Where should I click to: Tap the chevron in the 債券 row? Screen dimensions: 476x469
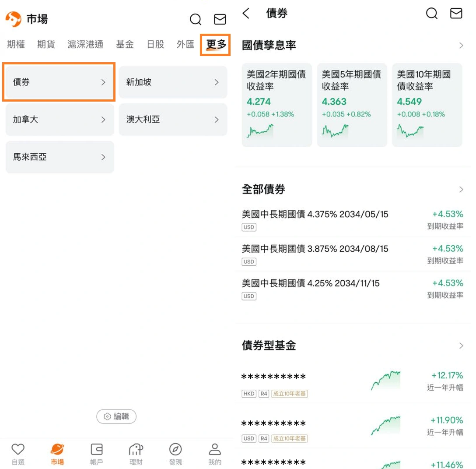pyautogui.click(x=103, y=82)
